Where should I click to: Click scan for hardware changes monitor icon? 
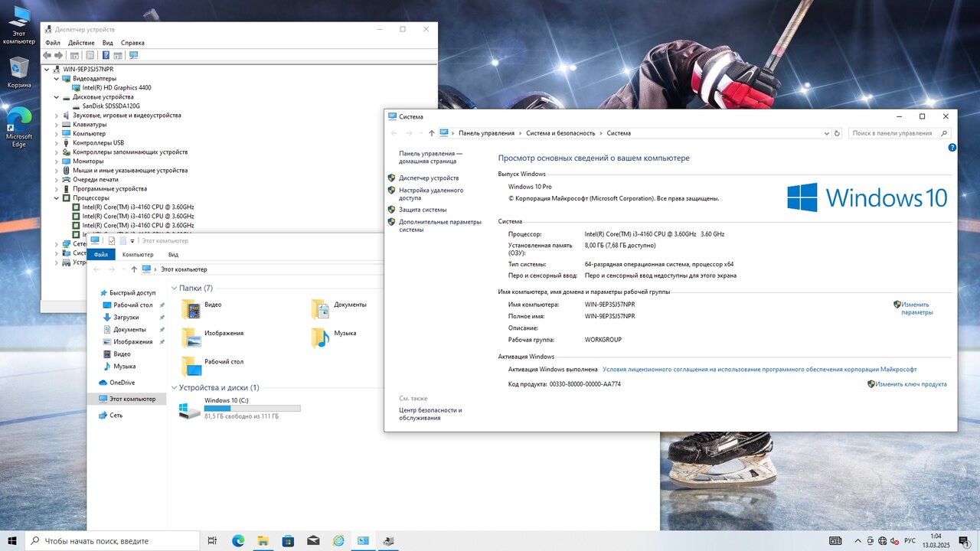click(134, 55)
